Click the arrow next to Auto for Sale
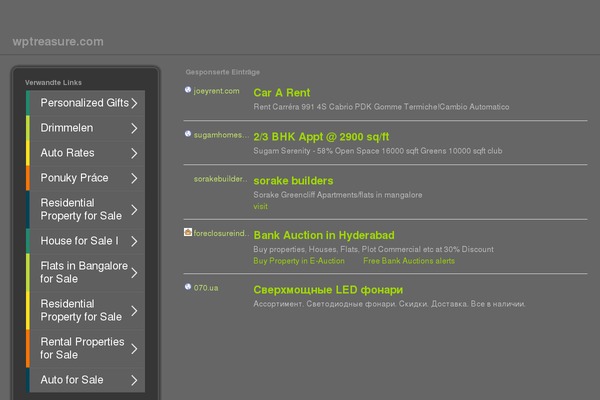600x400 pixels. tap(134, 380)
